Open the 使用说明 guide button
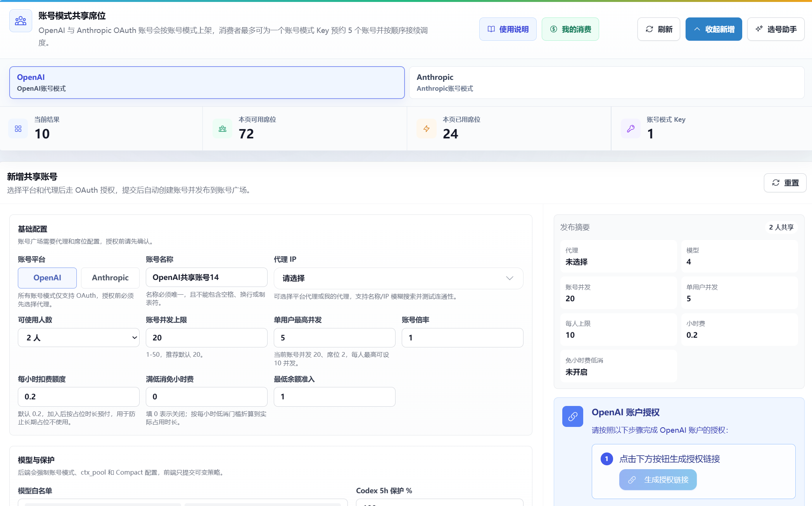Image resolution: width=812 pixels, height=506 pixels. click(x=508, y=29)
